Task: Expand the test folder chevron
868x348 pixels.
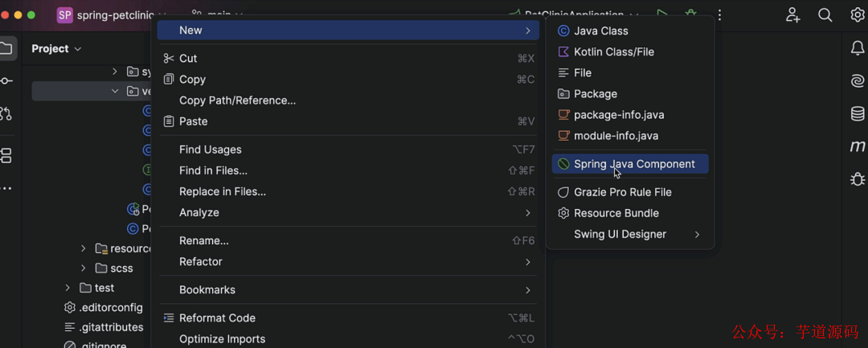Action: pos(68,288)
